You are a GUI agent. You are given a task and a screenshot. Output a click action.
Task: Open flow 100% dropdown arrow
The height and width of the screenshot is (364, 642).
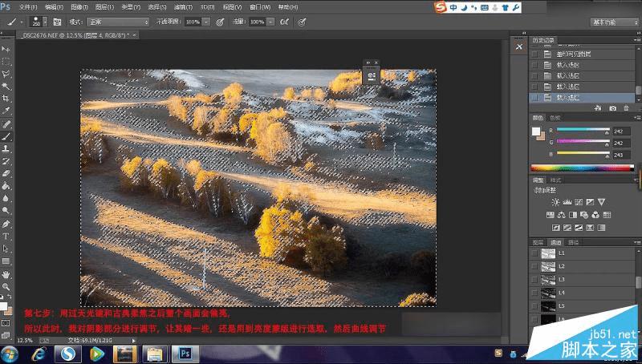[270, 22]
